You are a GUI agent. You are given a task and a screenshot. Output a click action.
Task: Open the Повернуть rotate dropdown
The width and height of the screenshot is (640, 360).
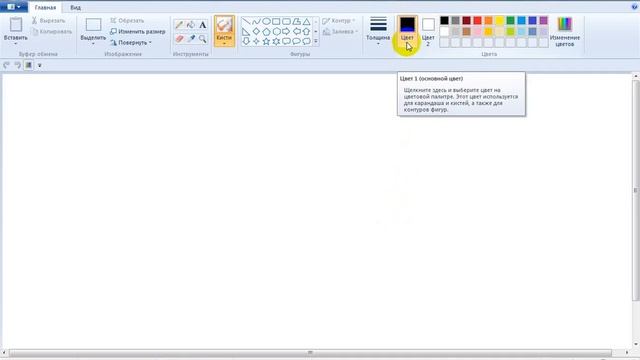[x=131, y=42]
